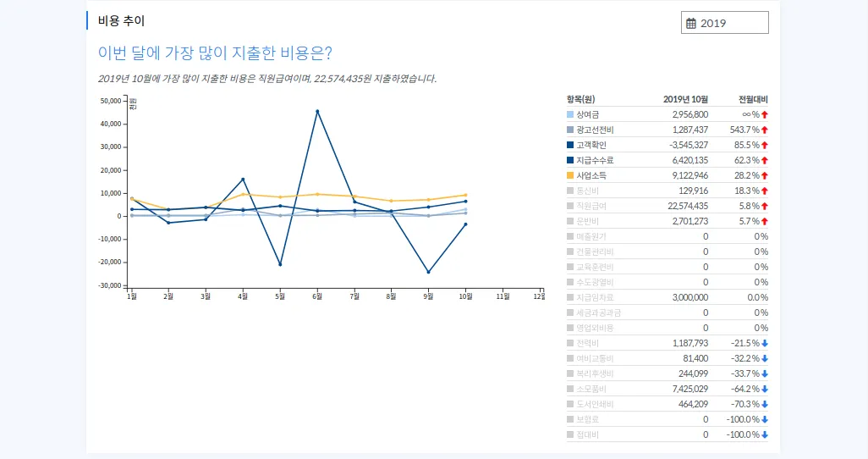The height and width of the screenshot is (459, 868).
Task: Click the blue down arrow for 접대비
Action: click(765, 434)
